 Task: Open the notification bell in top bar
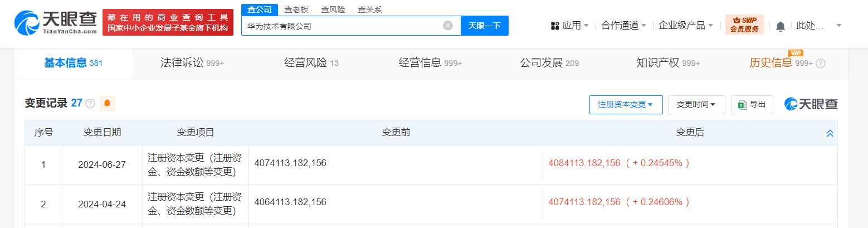tap(780, 26)
